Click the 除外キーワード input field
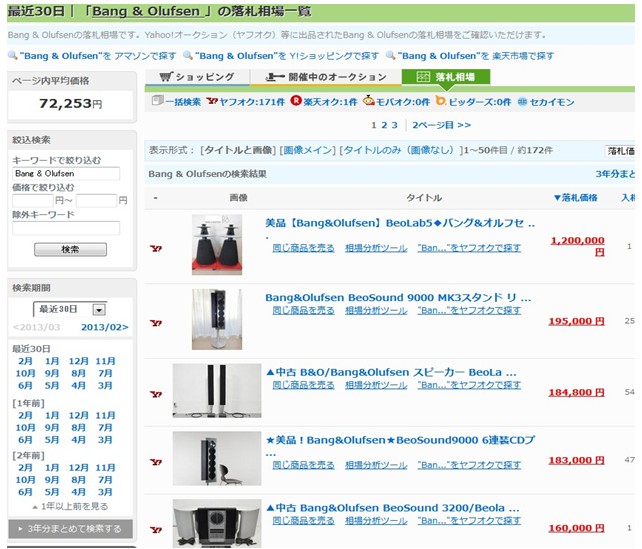 65,228
